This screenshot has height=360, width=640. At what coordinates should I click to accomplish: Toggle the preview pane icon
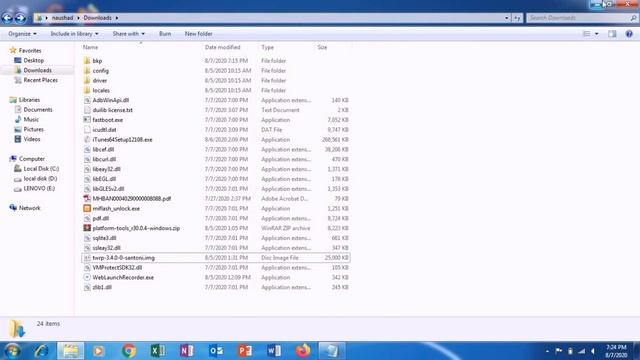click(x=612, y=34)
